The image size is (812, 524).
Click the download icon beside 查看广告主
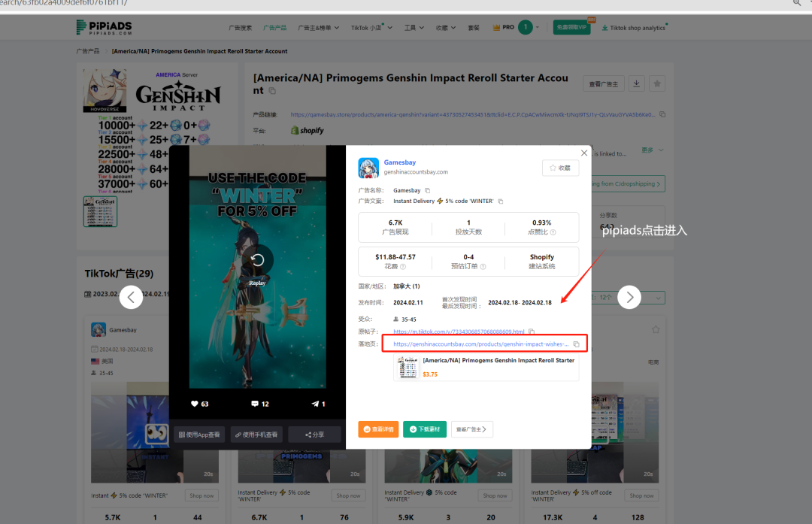(x=637, y=84)
